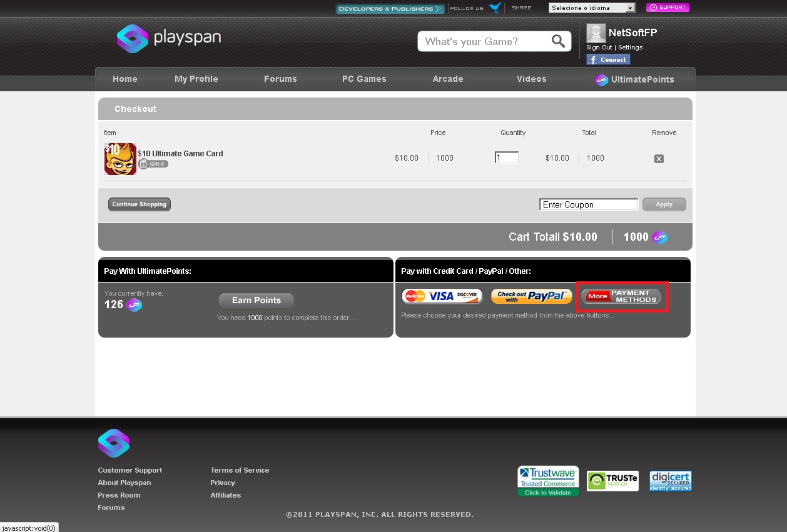
Task: Open the Forums navigation tab
Action: 280,79
